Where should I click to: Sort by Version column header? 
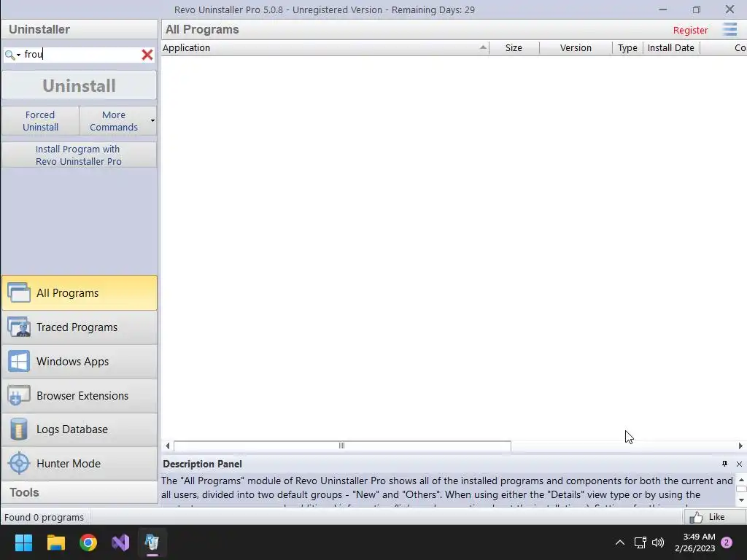[576, 47]
